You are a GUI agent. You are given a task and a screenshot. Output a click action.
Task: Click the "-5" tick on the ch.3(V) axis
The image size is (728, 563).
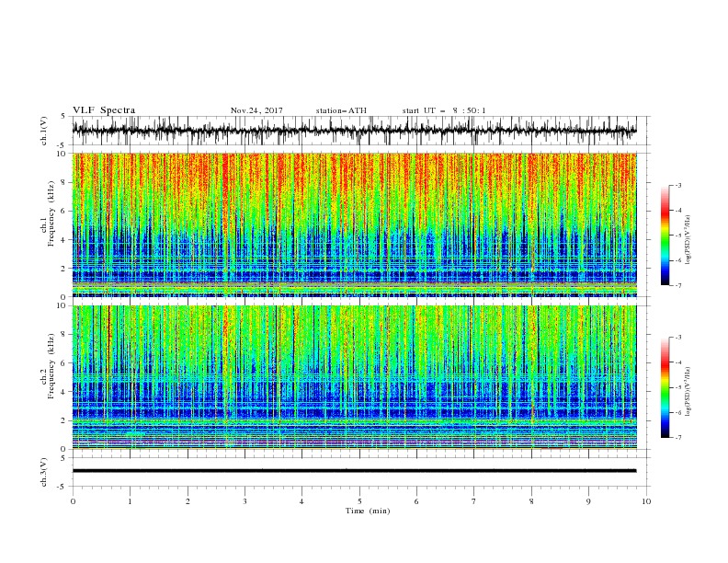(63, 487)
